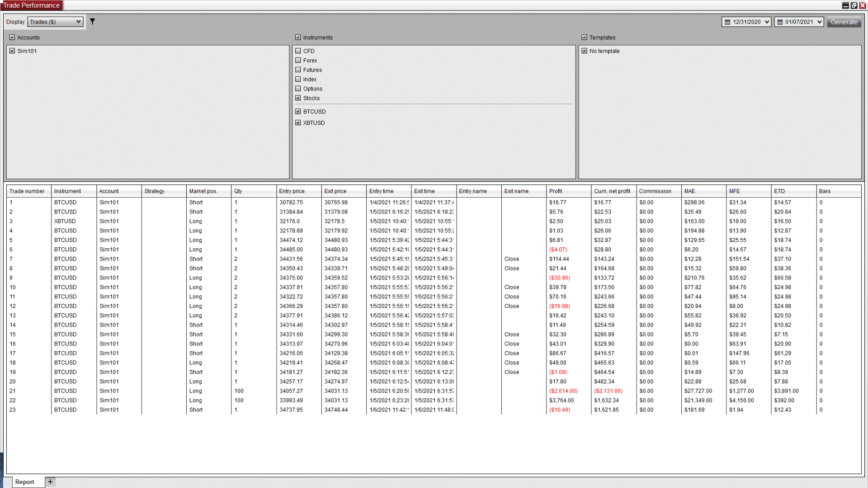Viewport: 868px width, 488px height.
Task: Select profit ($30.96) in trade 9
Action: click(560, 278)
